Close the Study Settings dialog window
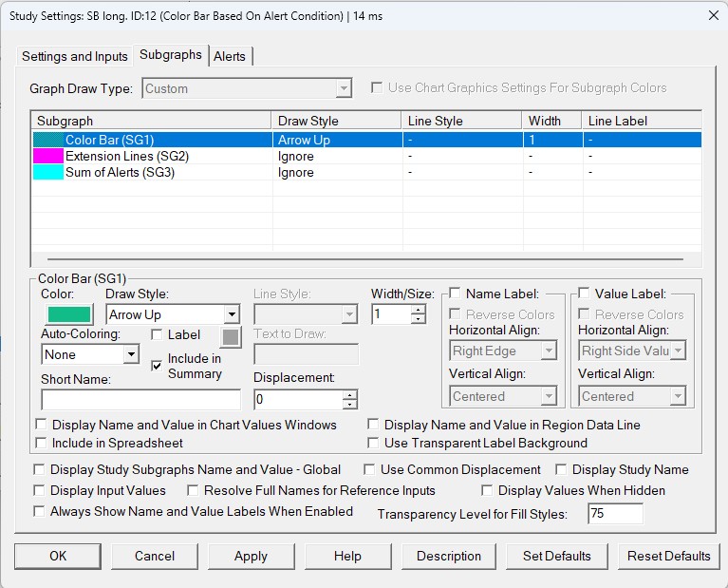The width and height of the screenshot is (728, 588). point(712,14)
